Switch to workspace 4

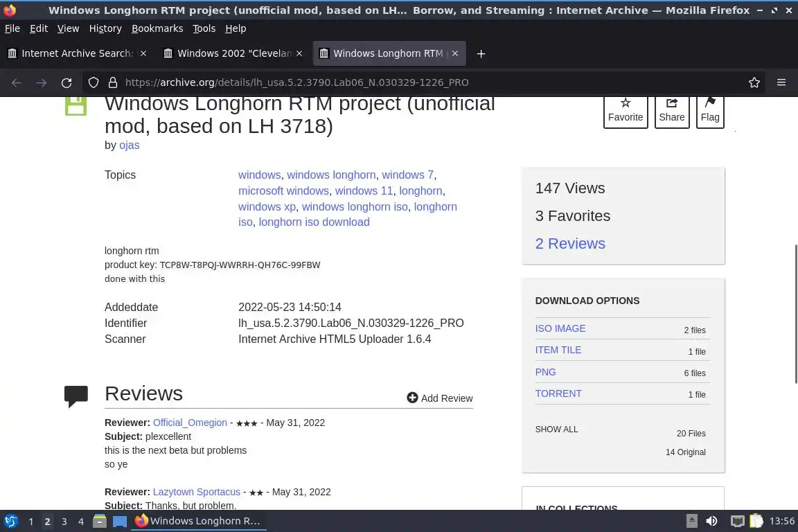[x=81, y=522]
